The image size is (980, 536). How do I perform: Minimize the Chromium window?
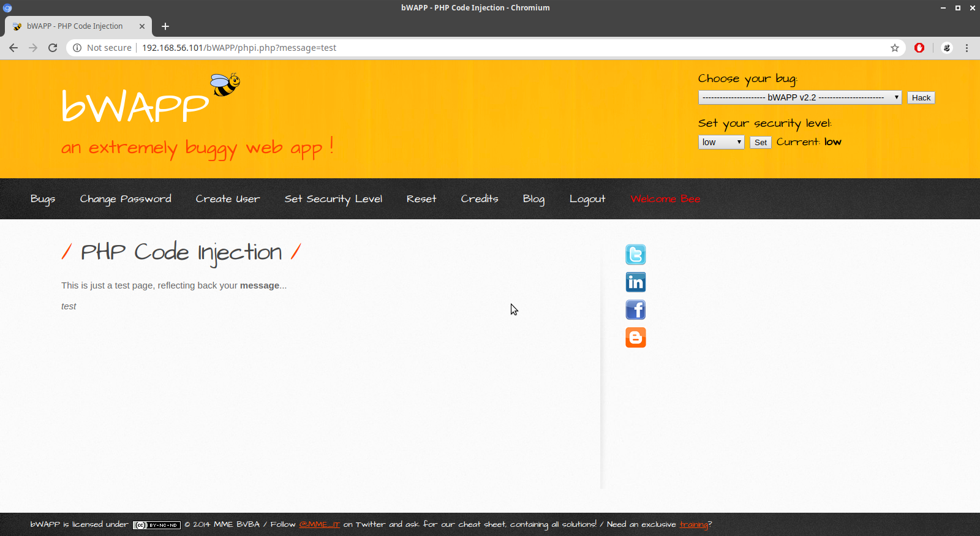943,8
